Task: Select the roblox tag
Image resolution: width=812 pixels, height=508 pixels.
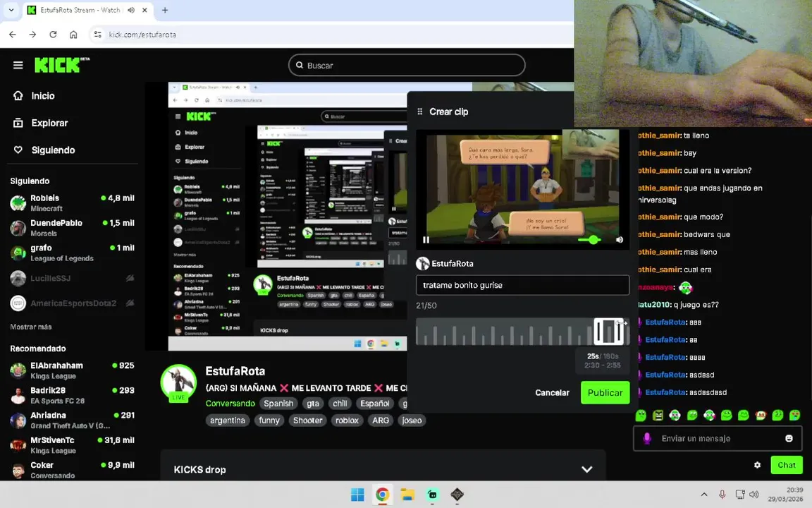Action: pos(347,421)
